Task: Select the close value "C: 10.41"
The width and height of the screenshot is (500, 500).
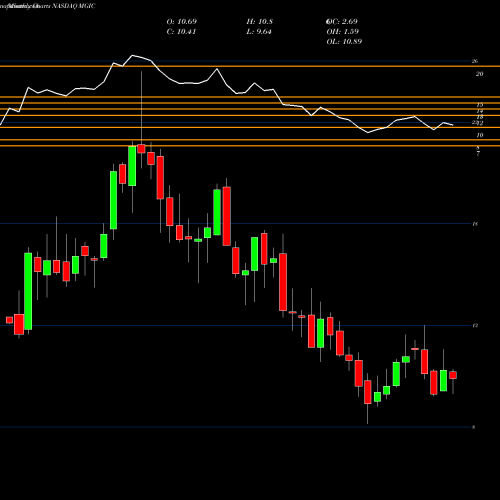Action: 181,32
